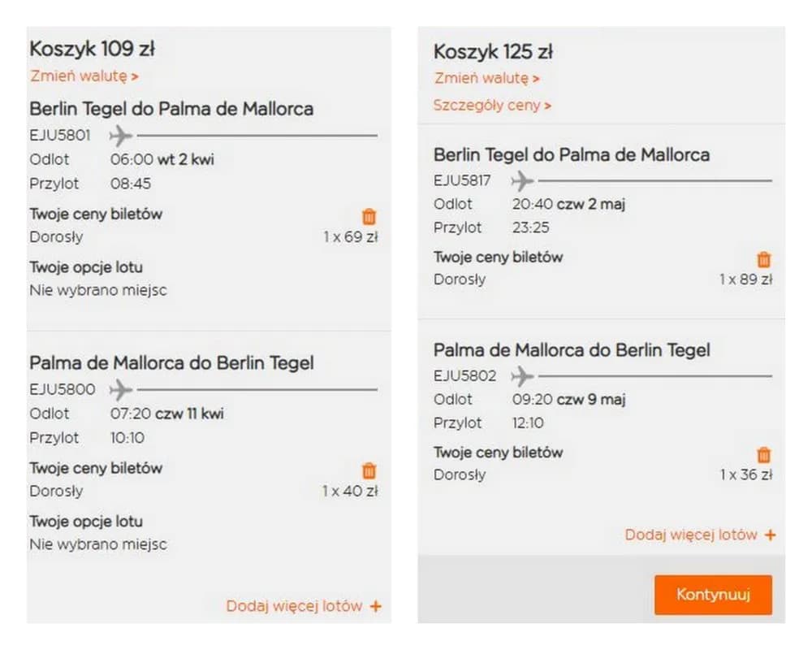Click the plane icon beside flight EJU5802
812x650 pixels.
(523, 376)
